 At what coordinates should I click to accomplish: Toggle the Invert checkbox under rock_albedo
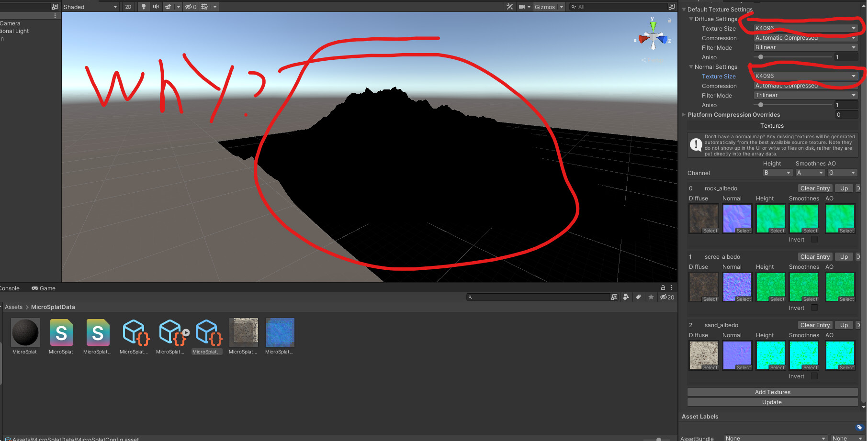pyautogui.click(x=814, y=239)
